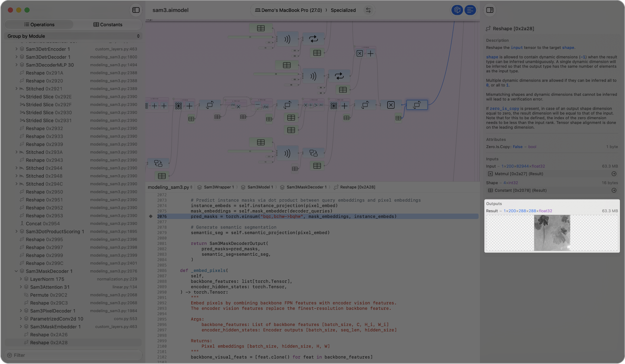The height and width of the screenshot is (364, 625).
Task: Toggle the left sidebar panel icon
Action: point(136,10)
